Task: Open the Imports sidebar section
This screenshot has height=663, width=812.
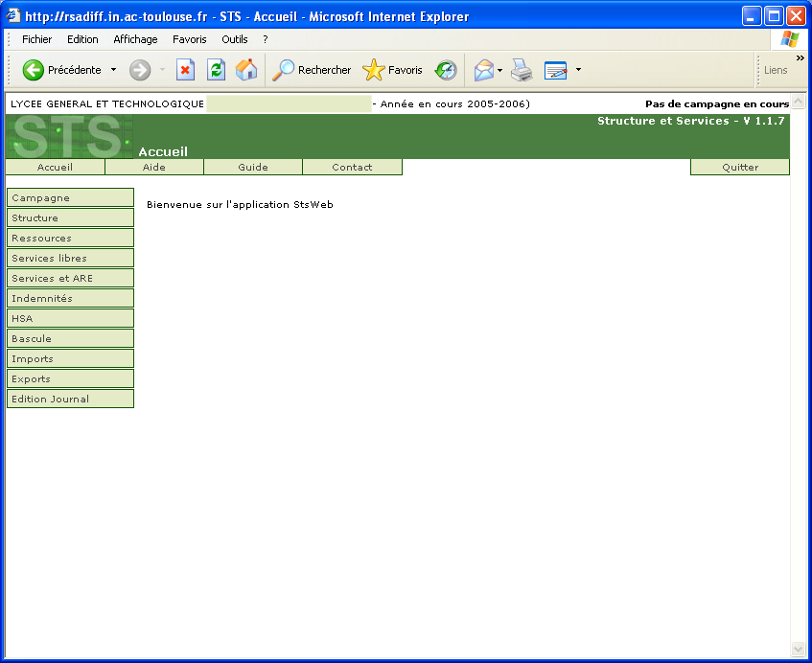Action: coord(70,358)
